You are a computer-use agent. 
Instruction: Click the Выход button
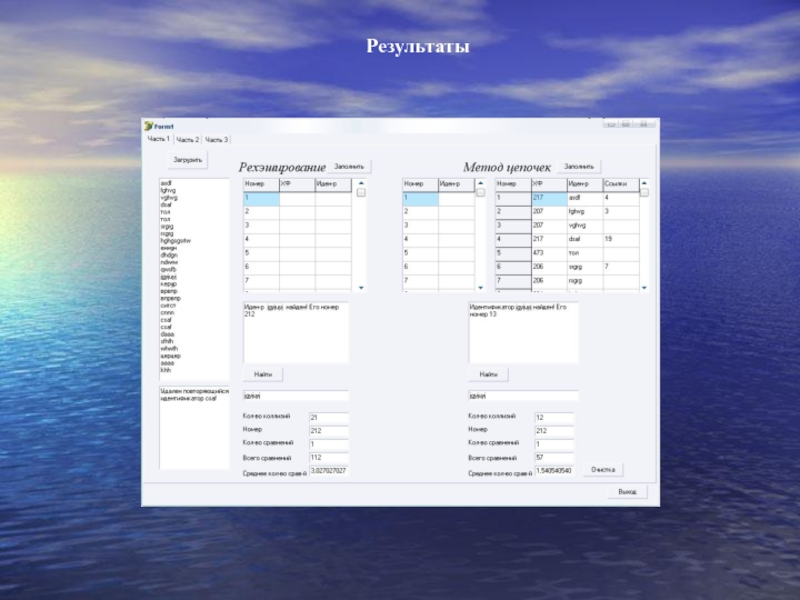click(x=628, y=492)
